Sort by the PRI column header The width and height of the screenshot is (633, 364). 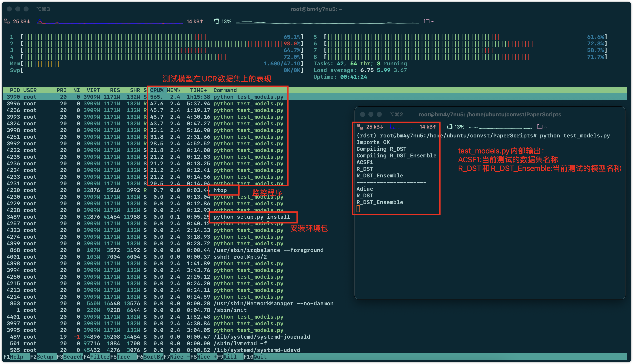pos(62,90)
